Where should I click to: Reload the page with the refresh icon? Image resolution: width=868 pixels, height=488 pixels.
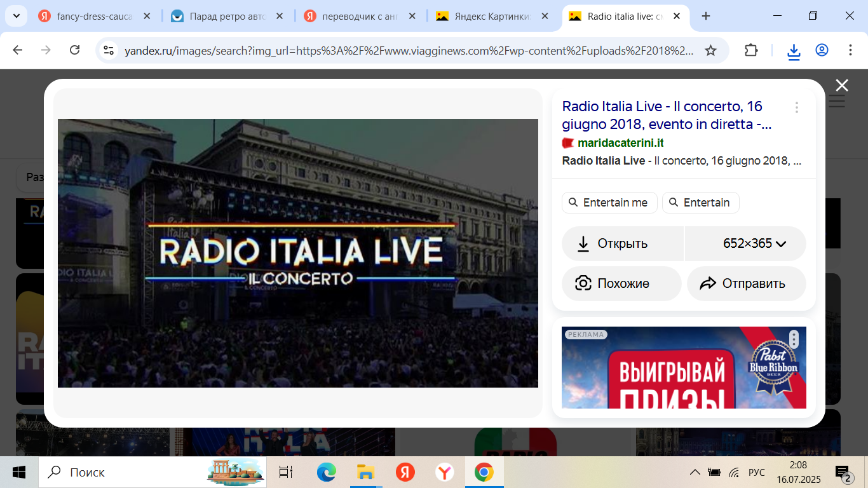(x=74, y=50)
